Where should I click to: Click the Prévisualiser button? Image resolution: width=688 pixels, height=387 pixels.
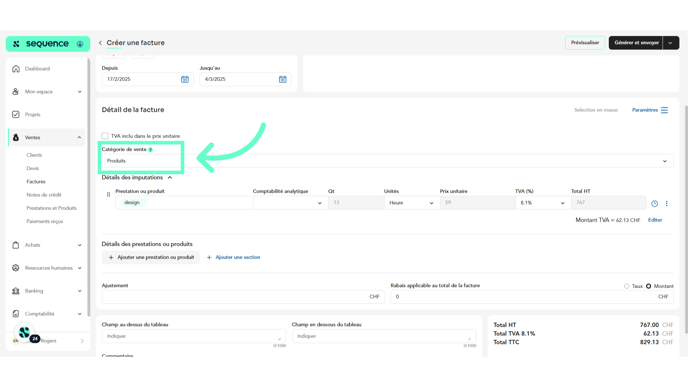585,43
